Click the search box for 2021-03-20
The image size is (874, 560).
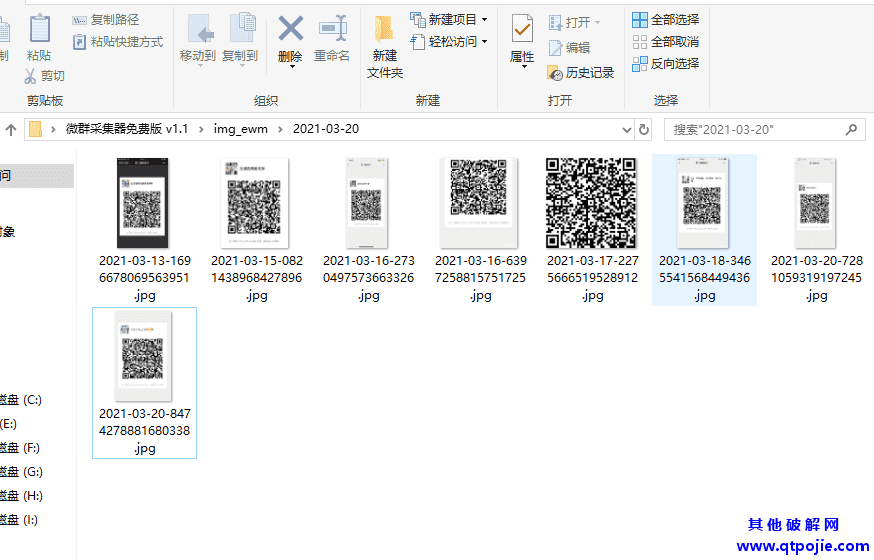tap(765, 130)
